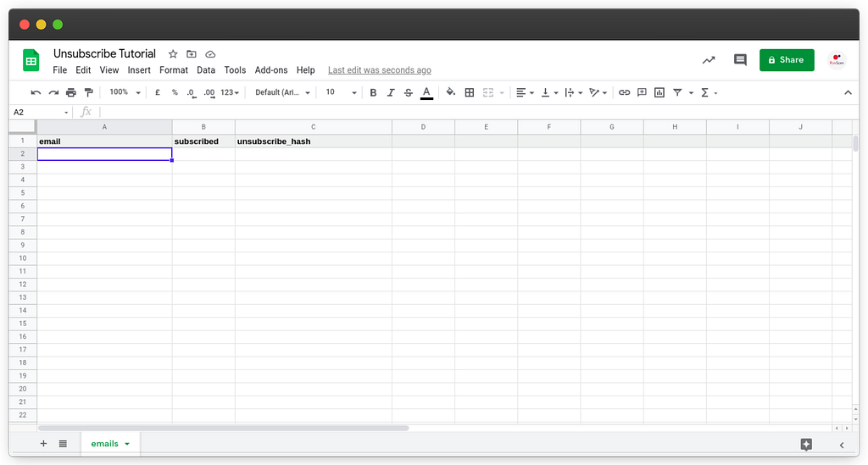
Task: Open the horizontal align dropdown
Action: coord(525,92)
